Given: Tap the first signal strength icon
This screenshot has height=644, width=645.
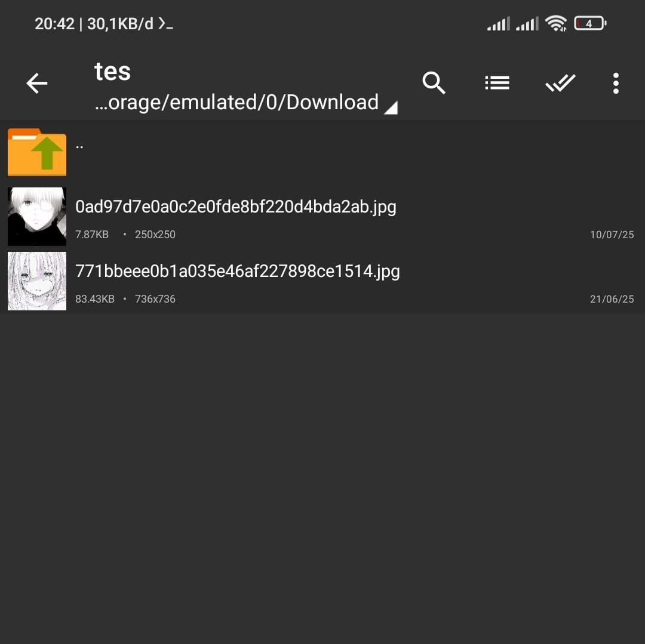Looking at the screenshot, I should click(x=499, y=23).
